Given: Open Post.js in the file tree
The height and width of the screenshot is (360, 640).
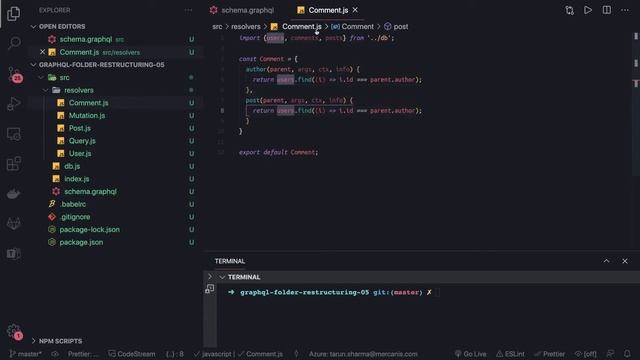Looking at the screenshot, I should coord(80,128).
